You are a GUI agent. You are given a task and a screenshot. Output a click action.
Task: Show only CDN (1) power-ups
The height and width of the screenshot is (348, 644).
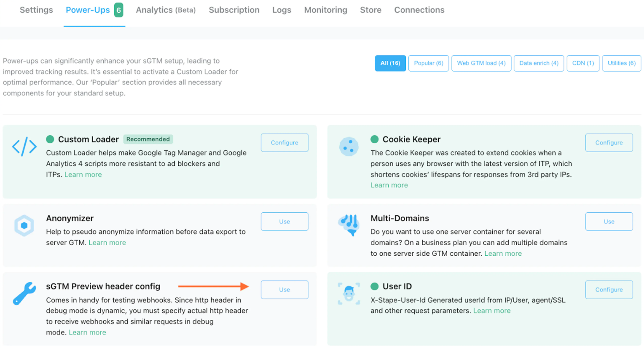click(x=583, y=63)
